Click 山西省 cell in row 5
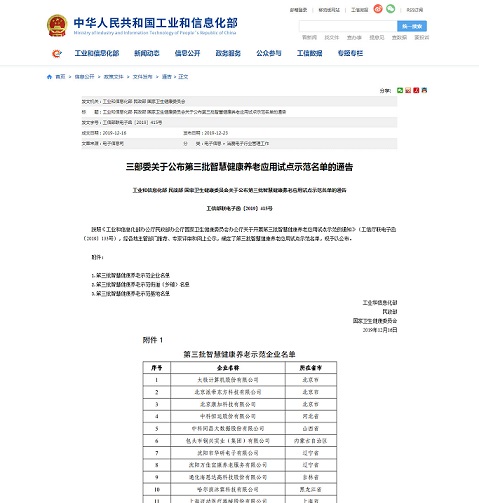This screenshot has width=479, height=503. click(x=311, y=429)
